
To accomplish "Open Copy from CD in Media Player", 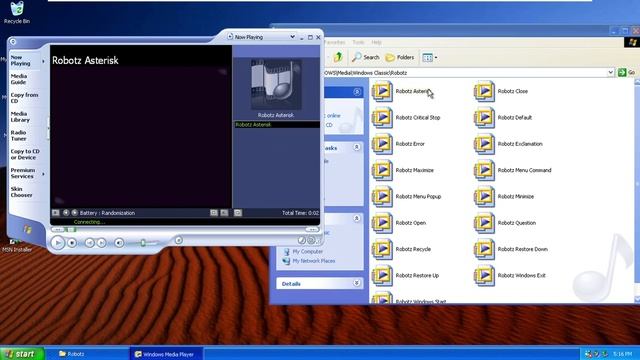I will [x=24, y=98].
